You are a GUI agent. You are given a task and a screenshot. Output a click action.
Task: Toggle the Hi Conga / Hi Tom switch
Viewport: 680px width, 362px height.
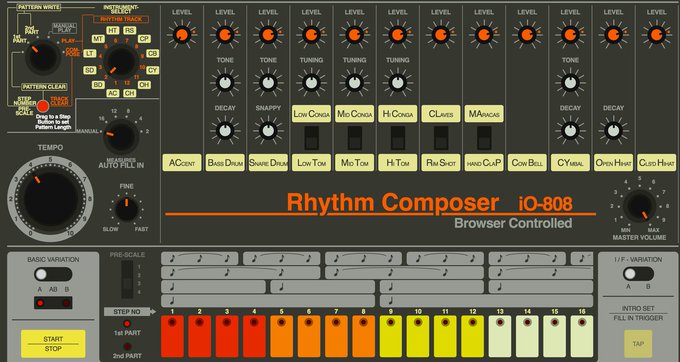(x=398, y=138)
